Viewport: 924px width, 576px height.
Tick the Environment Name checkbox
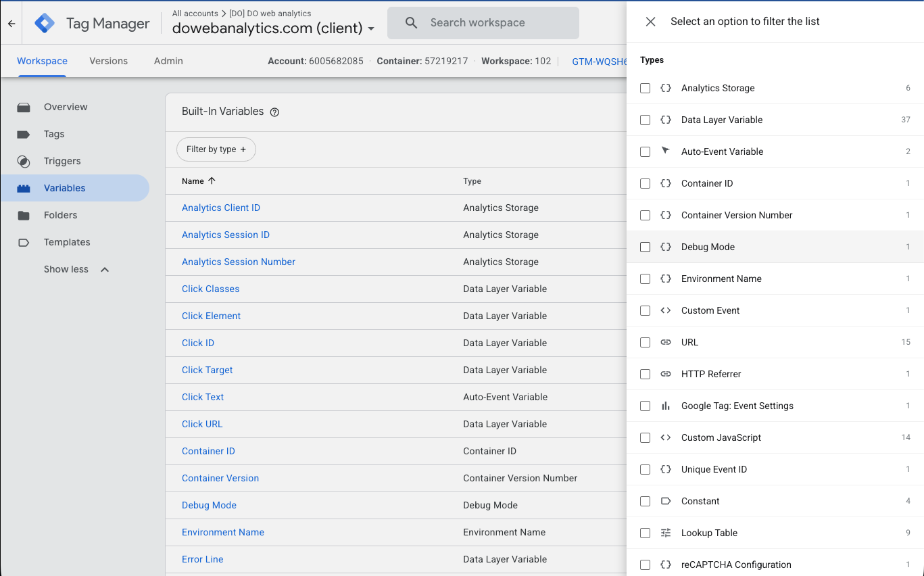pyautogui.click(x=645, y=279)
